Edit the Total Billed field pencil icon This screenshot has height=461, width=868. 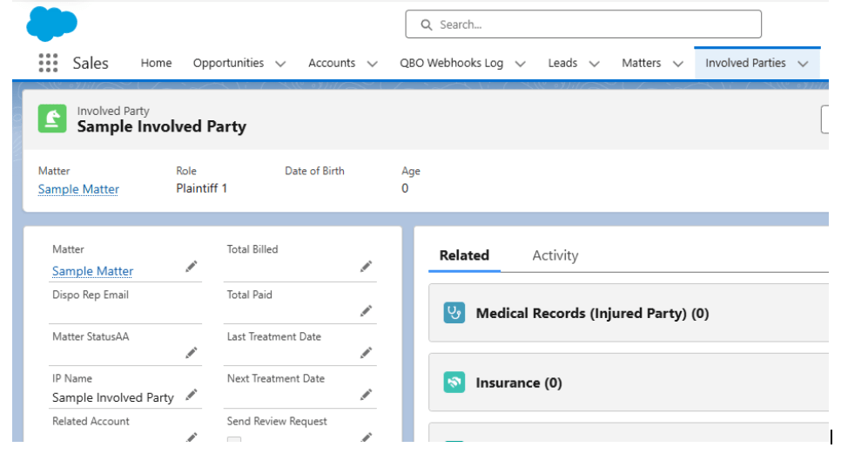pos(366,267)
